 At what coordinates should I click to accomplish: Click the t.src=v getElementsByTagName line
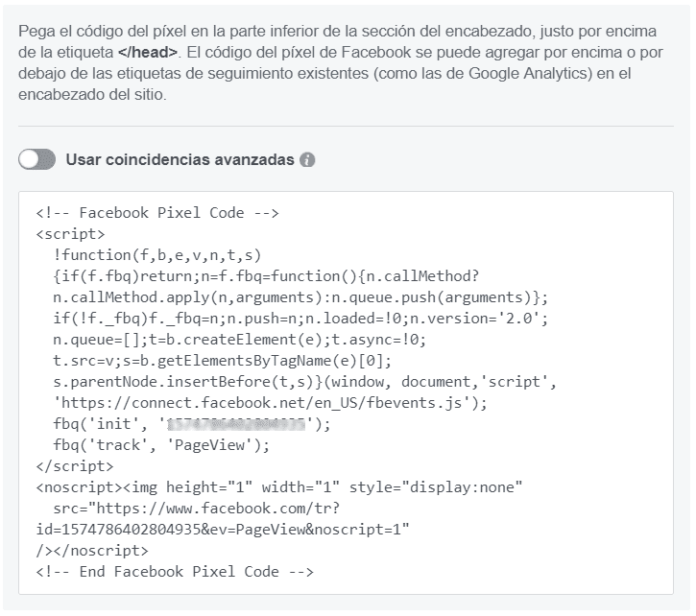223,361
